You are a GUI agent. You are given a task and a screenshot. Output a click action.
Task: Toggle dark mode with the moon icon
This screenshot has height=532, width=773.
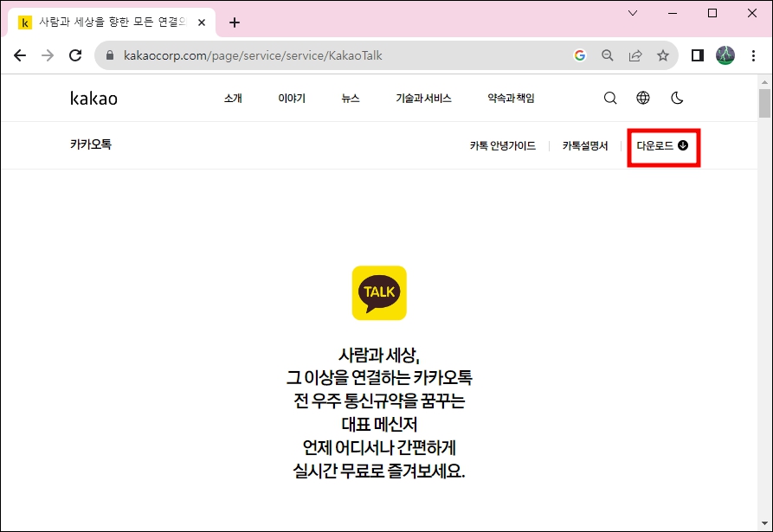pos(676,98)
